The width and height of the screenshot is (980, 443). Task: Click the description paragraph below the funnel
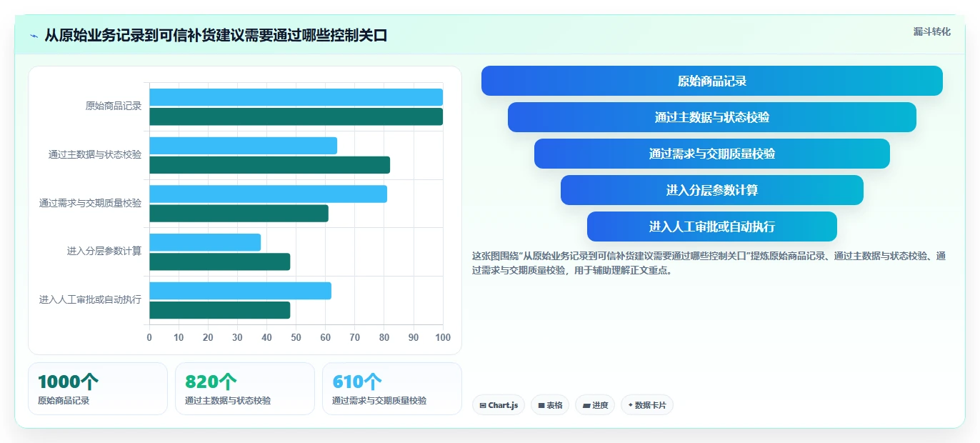(x=709, y=263)
